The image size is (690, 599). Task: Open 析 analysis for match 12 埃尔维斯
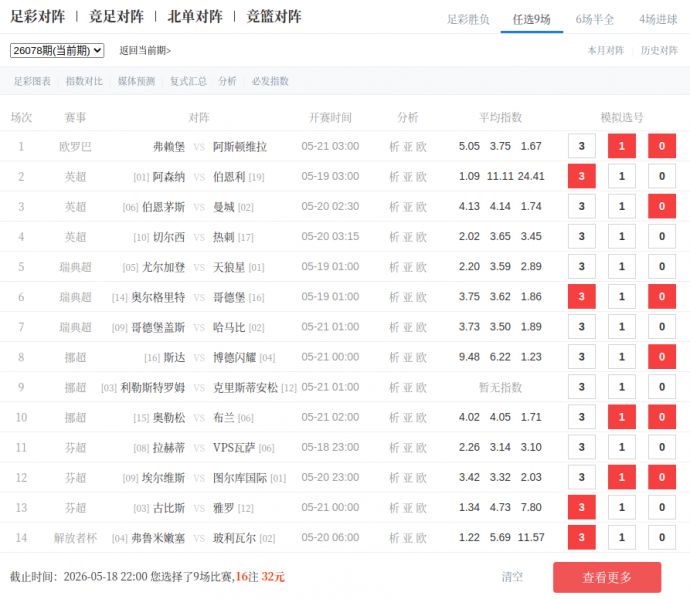coord(394,478)
